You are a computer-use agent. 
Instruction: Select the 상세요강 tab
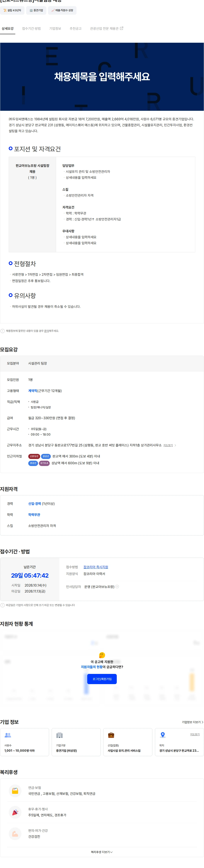pyautogui.click(x=7, y=29)
